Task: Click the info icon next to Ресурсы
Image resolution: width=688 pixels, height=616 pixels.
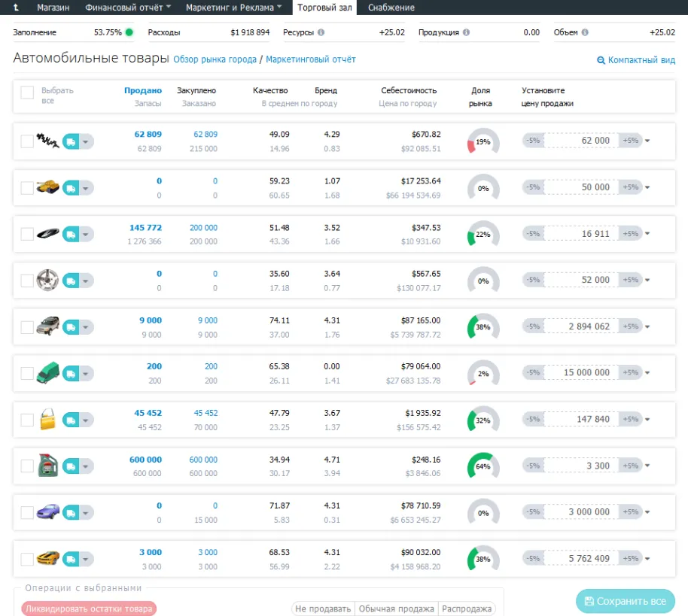Action: click(x=321, y=32)
